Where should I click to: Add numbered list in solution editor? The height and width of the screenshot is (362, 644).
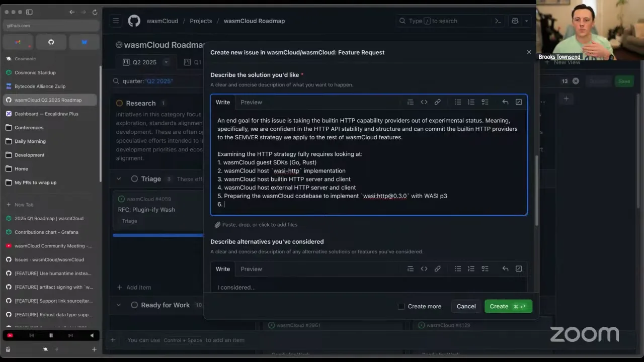(x=471, y=102)
